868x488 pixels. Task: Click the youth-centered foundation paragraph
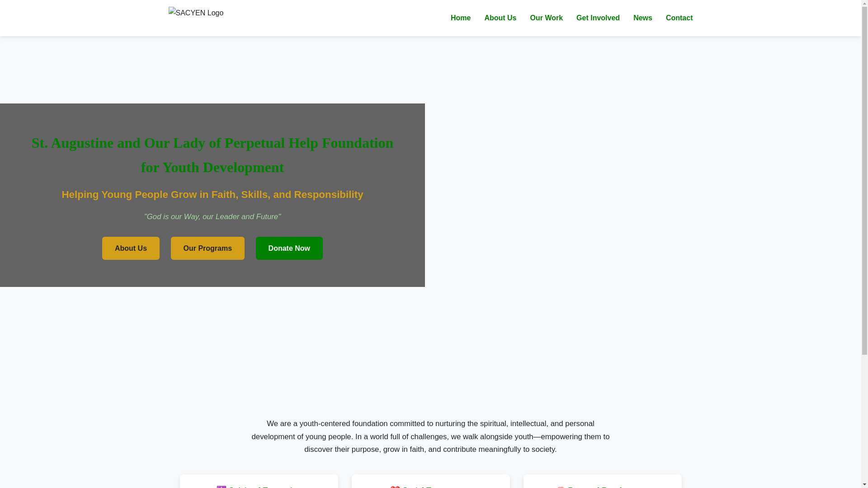430,436
